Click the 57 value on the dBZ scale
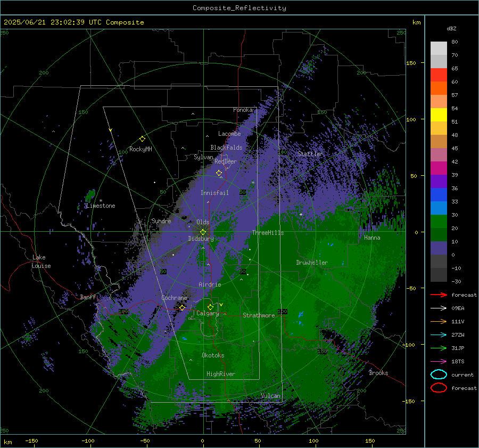Screen dimensions: 479x448 pyautogui.click(x=455, y=95)
